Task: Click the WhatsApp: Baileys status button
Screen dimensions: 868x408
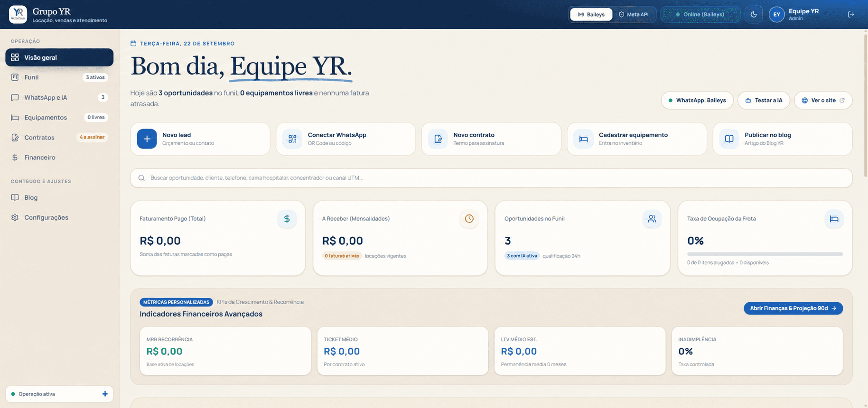Action: pos(697,100)
